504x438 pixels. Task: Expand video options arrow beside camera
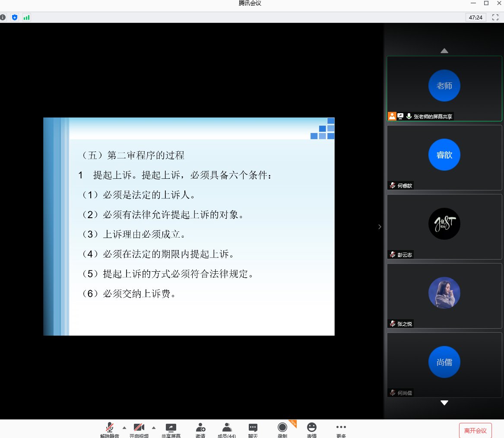coord(154,428)
